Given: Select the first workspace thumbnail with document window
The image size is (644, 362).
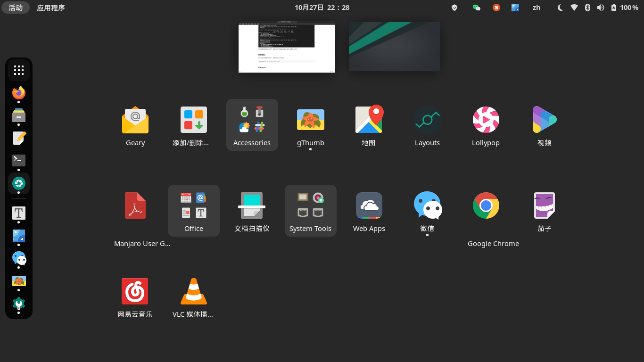Looking at the screenshot, I should [287, 47].
